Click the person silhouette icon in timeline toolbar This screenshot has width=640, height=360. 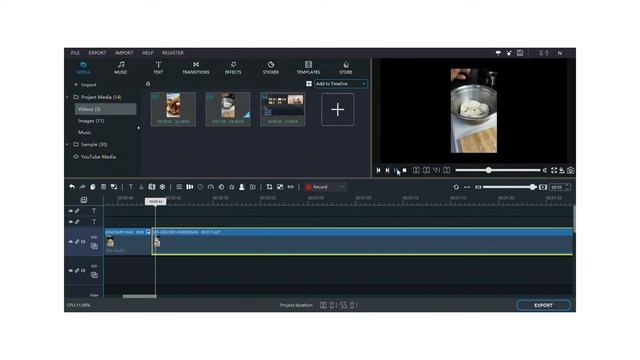coord(242,187)
